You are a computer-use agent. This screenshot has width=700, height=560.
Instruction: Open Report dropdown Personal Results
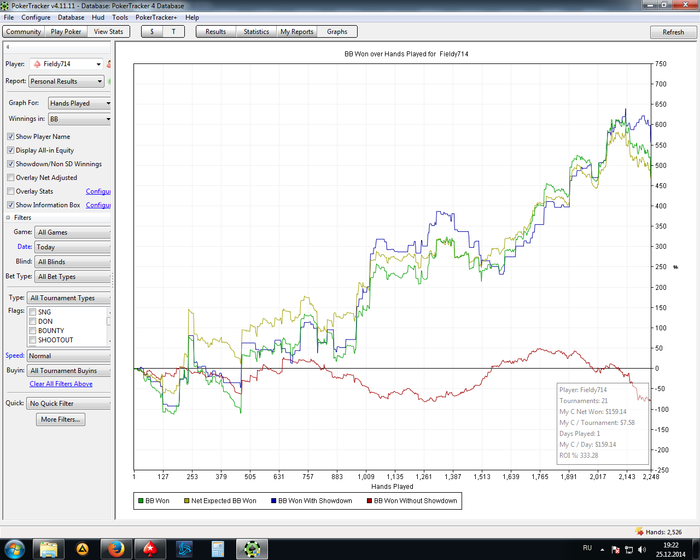click(x=66, y=81)
